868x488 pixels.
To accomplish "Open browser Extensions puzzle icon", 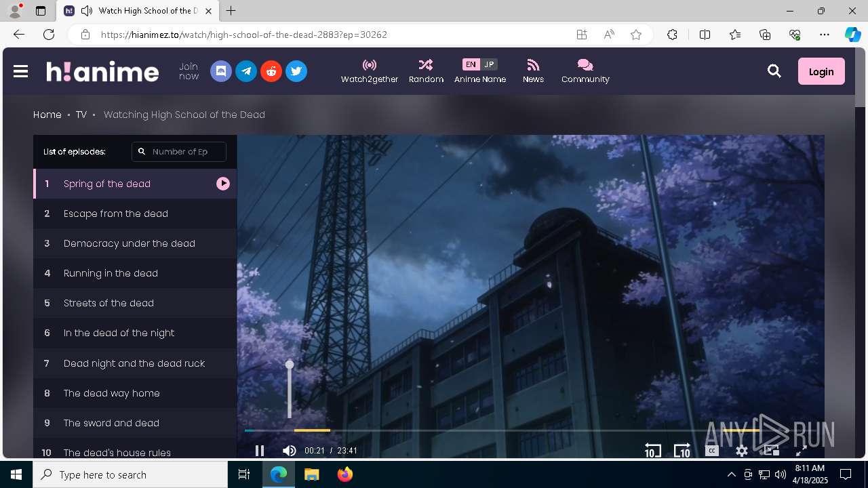I will (672, 35).
